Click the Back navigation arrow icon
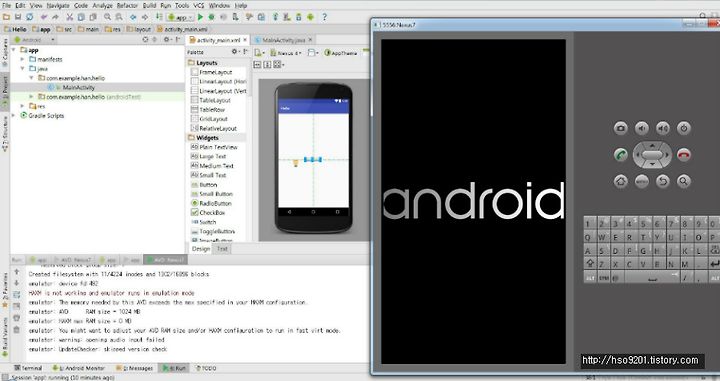 tap(133, 17)
